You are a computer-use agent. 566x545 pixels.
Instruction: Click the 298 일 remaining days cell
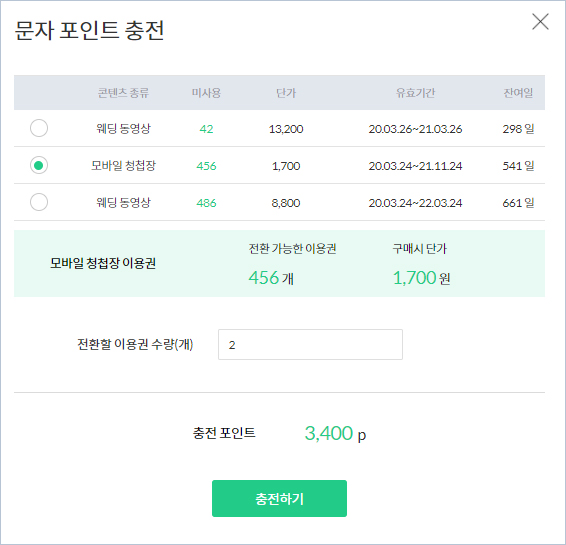tap(518, 129)
